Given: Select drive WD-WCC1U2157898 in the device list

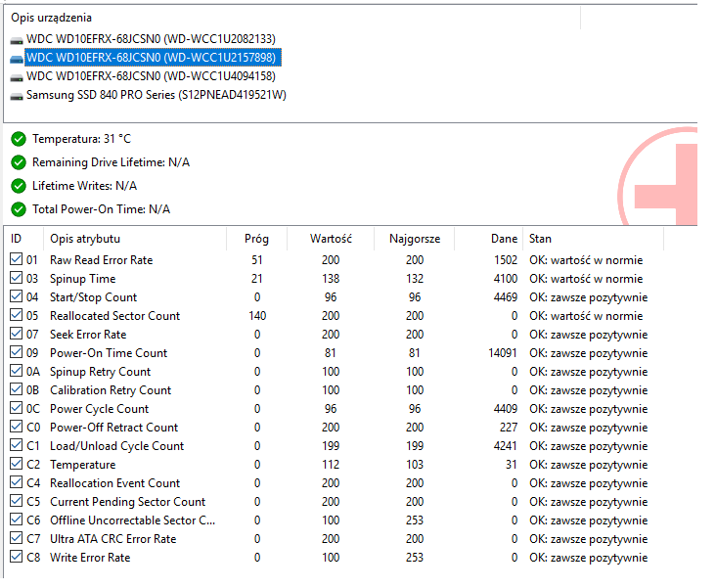Looking at the screenshot, I should point(153,58).
